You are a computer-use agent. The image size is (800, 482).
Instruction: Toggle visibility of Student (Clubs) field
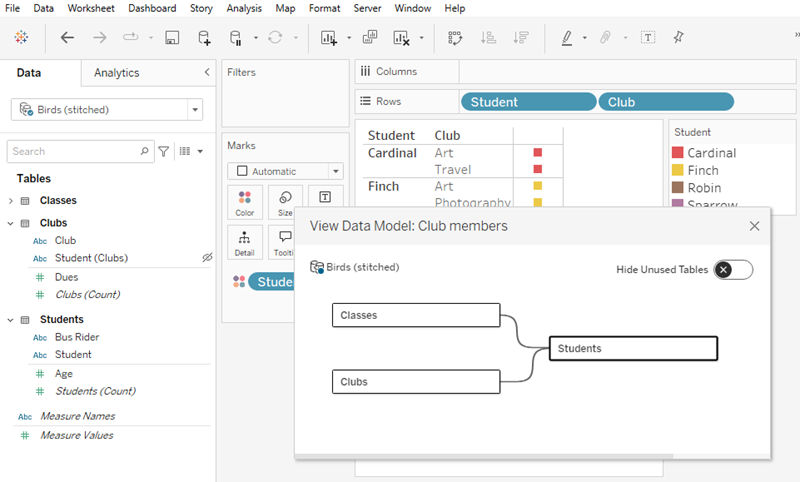207,258
